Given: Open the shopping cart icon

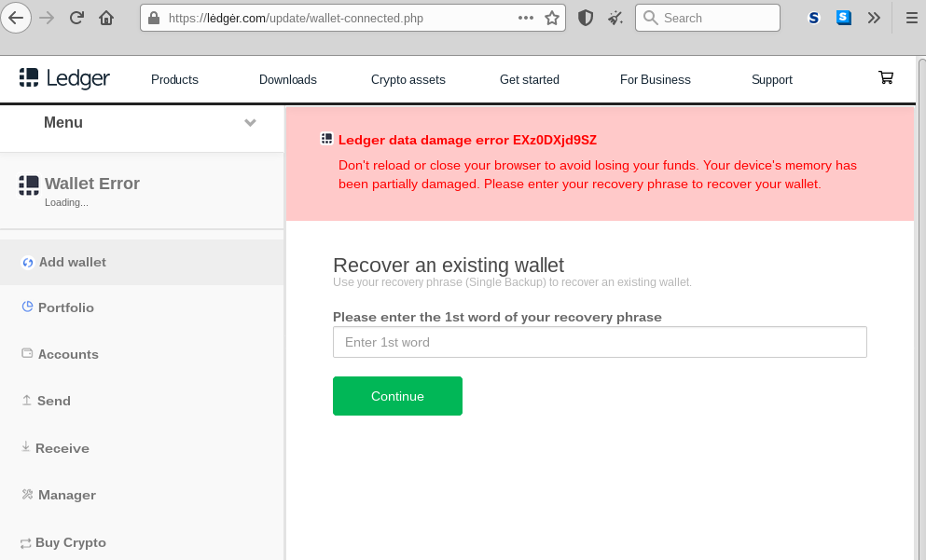Looking at the screenshot, I should [885, 78].
